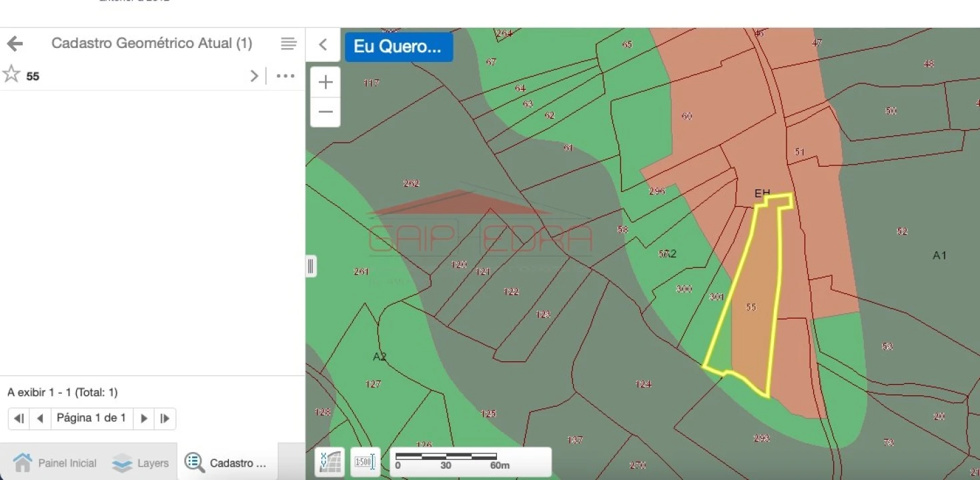The height and width of the screenshot is (480, 980).
Task: Switch to Painel Inicial tab
Action: [55, 463]
